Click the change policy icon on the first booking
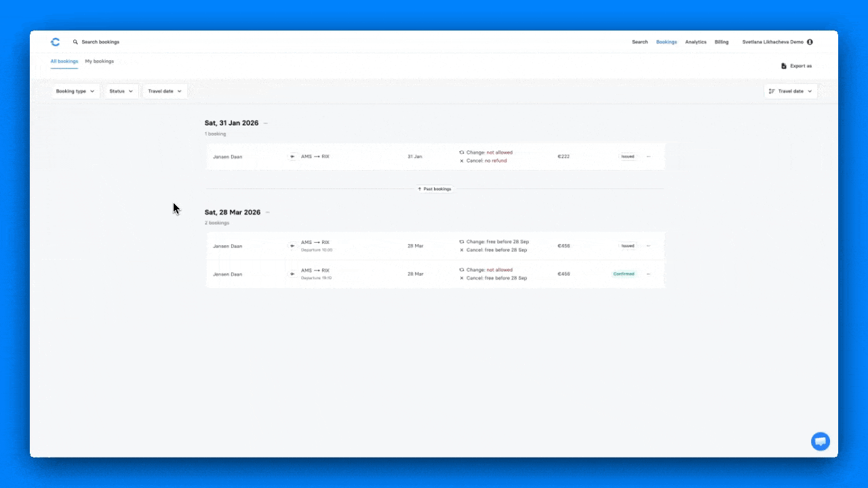Image resolution: width=868 pixels, height=488 pixels. pos(463,152)
